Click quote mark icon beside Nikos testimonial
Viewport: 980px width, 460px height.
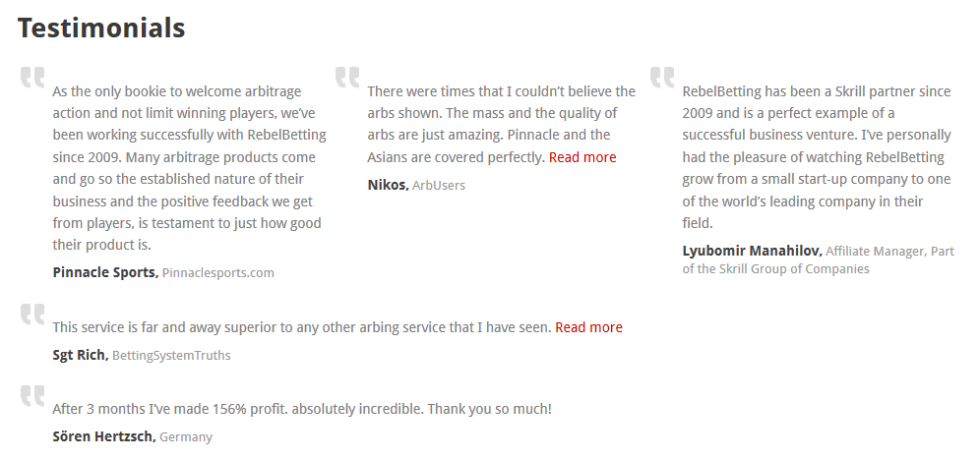(347, 78)
